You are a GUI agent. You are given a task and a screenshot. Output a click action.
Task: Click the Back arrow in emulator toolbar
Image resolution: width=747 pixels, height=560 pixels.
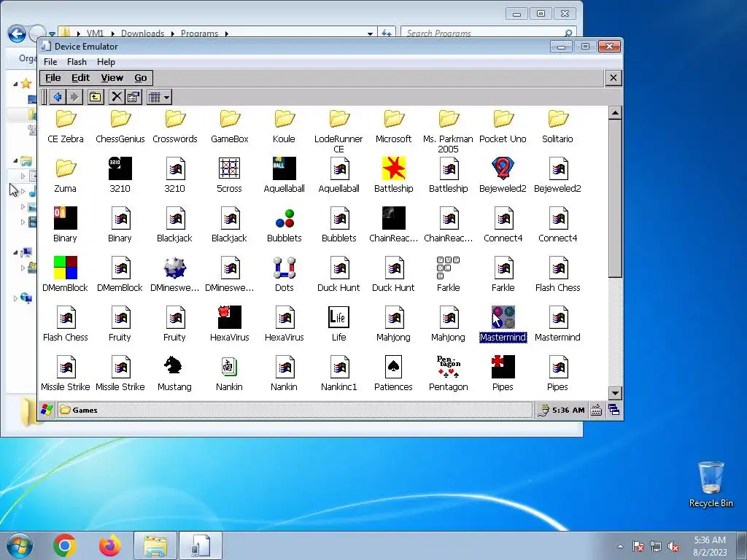pyautogui.click(x=58, y=97)
